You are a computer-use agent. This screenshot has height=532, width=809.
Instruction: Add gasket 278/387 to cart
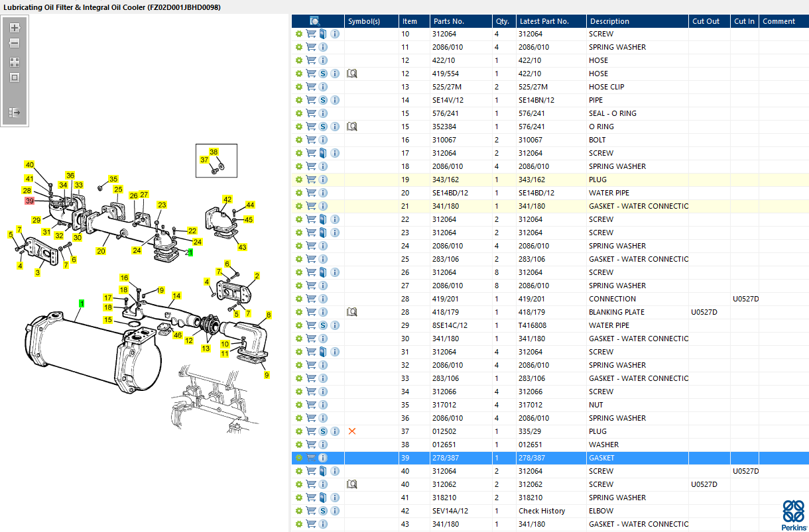pos(310,458)
